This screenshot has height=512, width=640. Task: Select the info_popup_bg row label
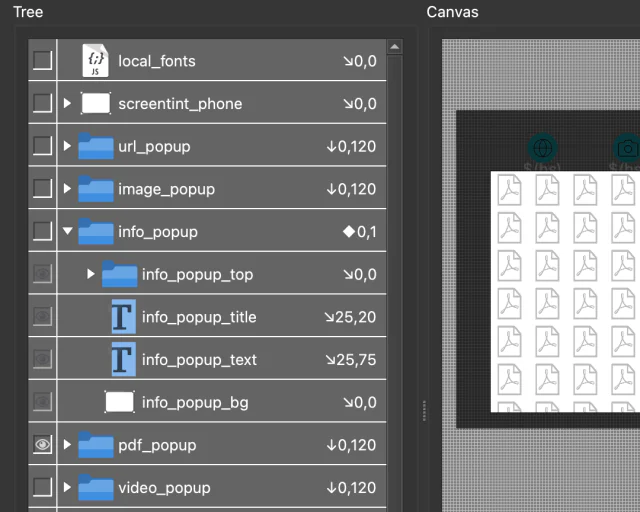(x=195, y=403)
